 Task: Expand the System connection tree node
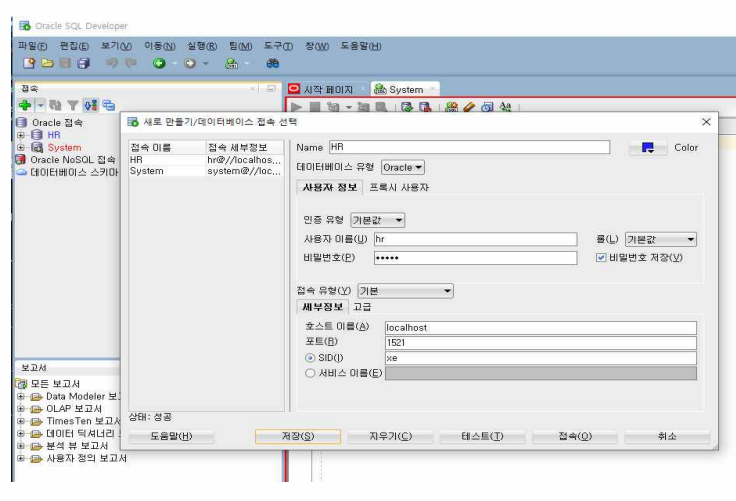pos(21,147)
